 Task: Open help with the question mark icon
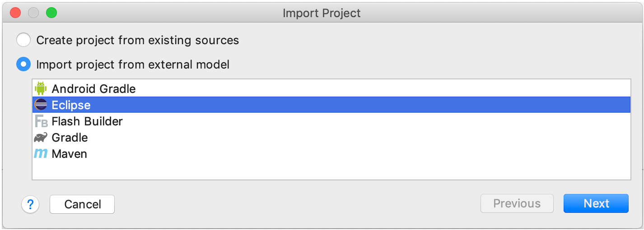click(30, 204)
